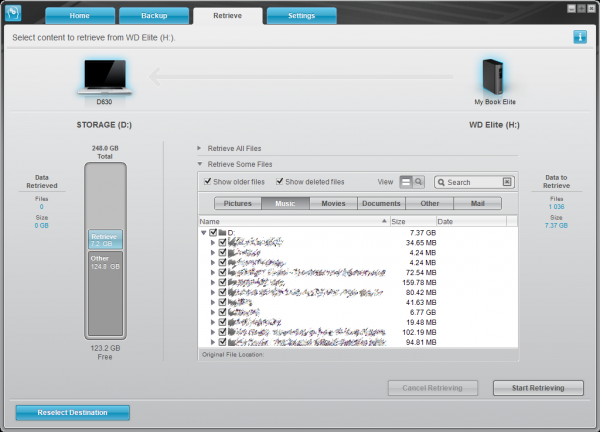
Task: Expand the Retrieve All Files section
Action: 199,148
